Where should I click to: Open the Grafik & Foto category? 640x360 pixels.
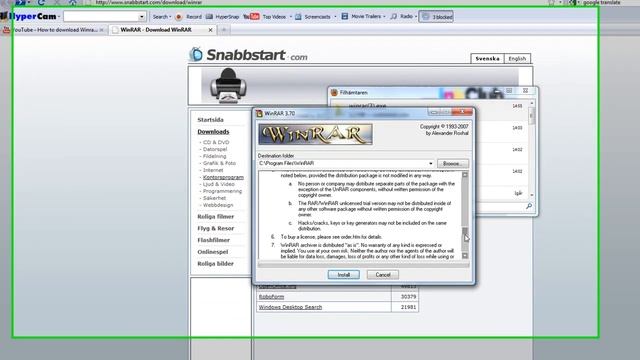click(219, 163)
